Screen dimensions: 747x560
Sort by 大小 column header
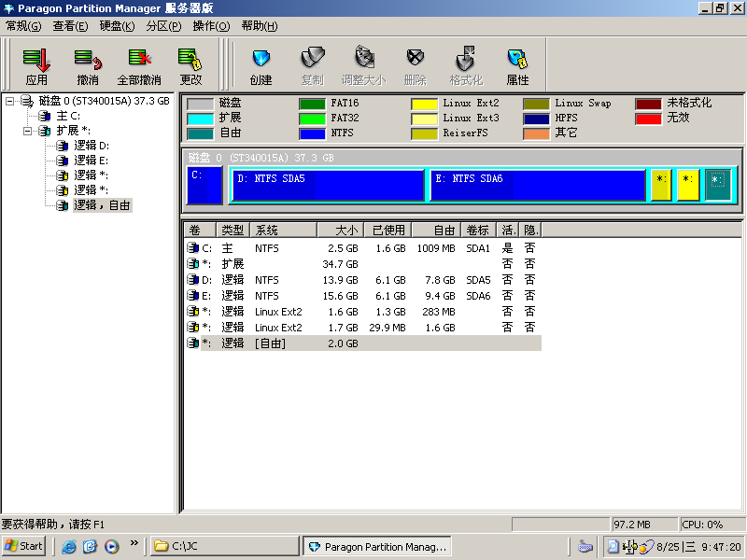[341, 231]
